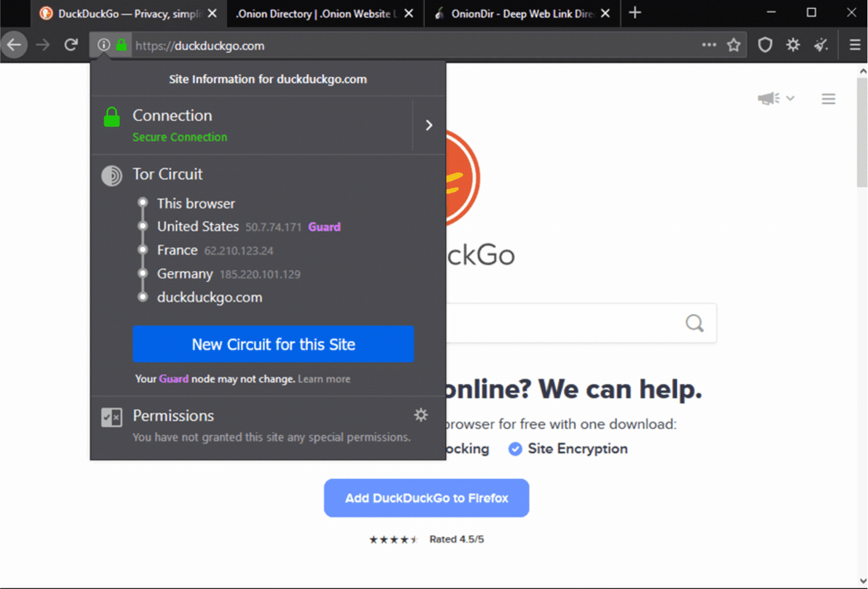Click the green padlock in address bar

(x=121, y=45)
